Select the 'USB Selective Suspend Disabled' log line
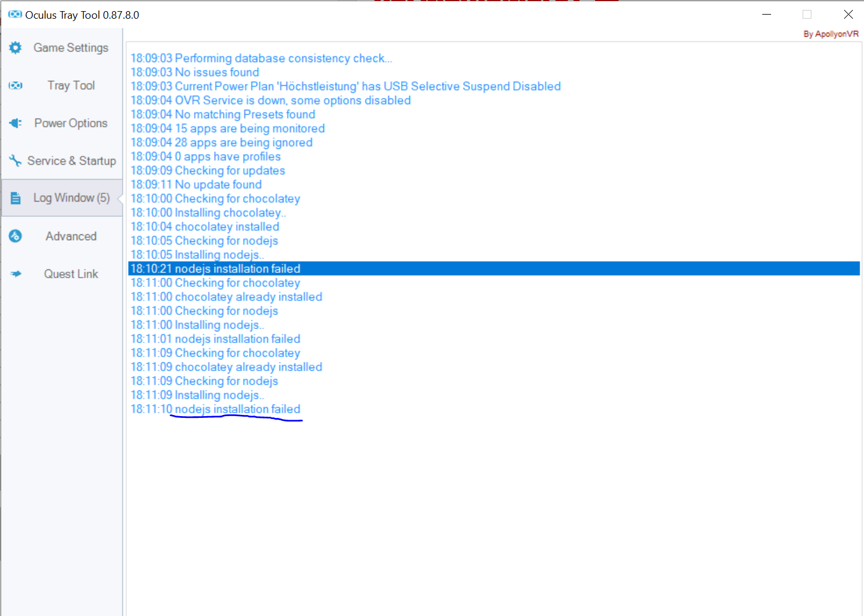 [345, 86]
